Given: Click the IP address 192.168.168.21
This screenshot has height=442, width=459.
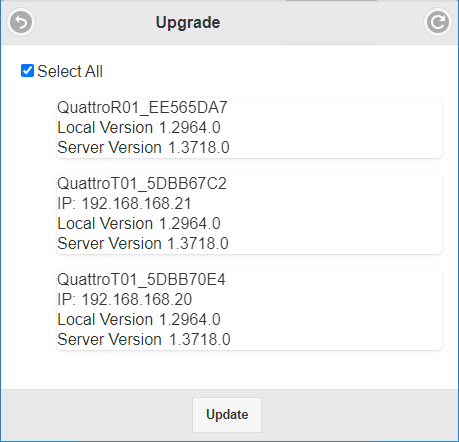Looking at the screenshot, I should pos(137,204).
